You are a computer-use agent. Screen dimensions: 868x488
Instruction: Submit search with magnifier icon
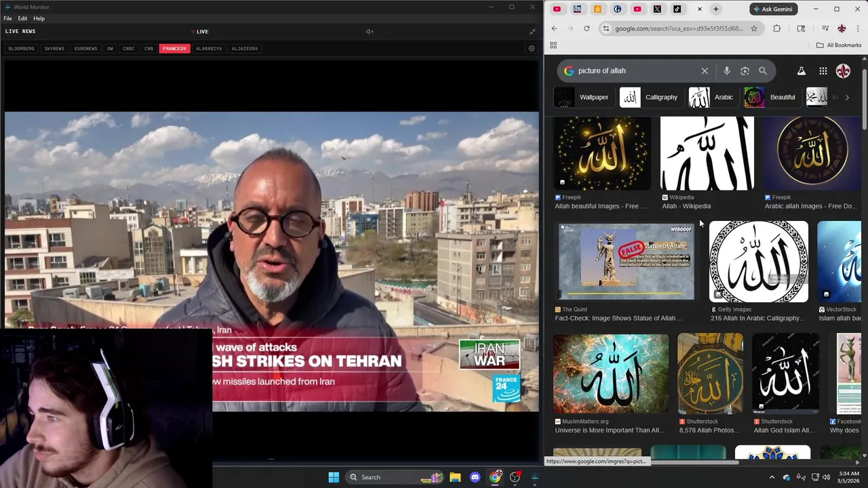click(763, 70)
